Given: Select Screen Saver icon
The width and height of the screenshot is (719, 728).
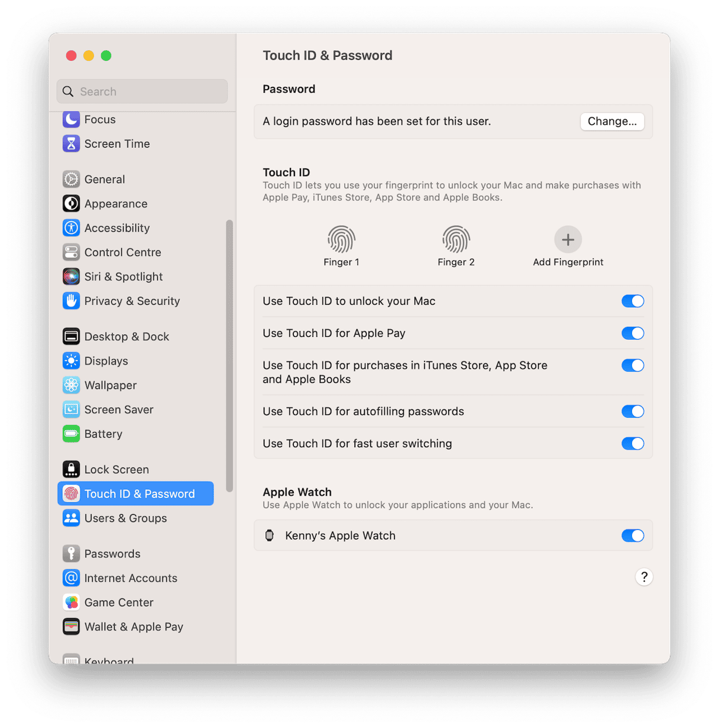Looking at the screenshot, I should point(71,409).
